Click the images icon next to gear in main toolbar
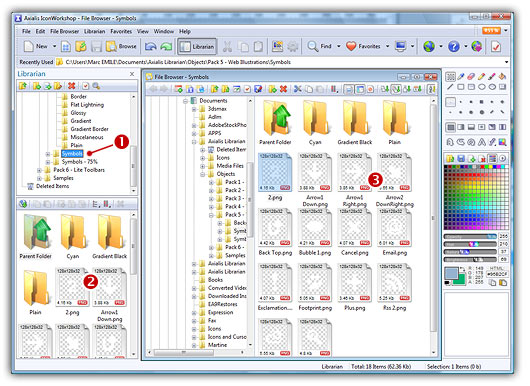The image size is (530, 386). click(277, 46)
